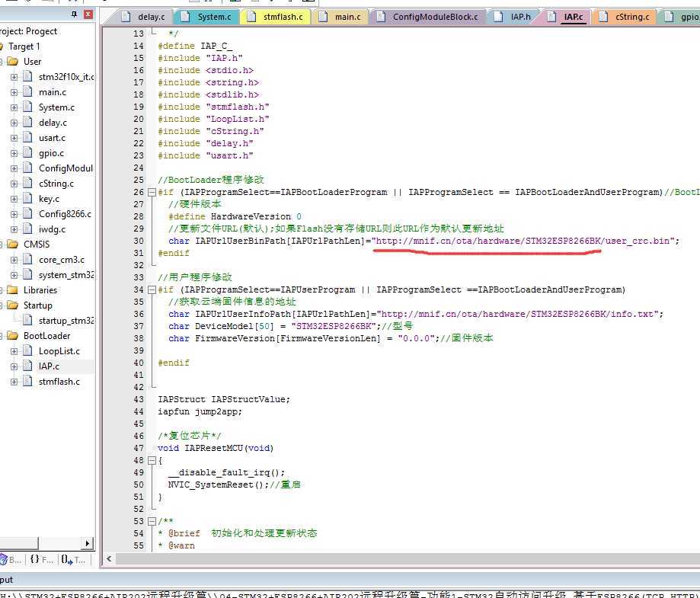Expand the delay.c node in project tree
The height and width of the screenshot is (598, 700).
[14, 123]
